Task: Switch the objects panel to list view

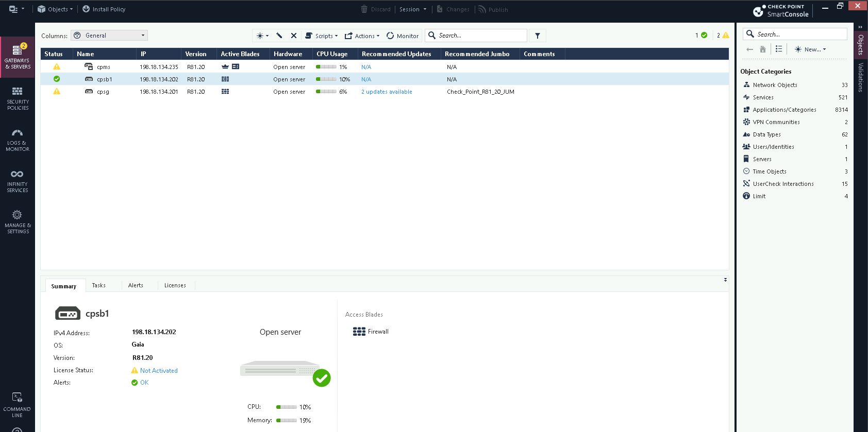Action: [x=779, y=49]
